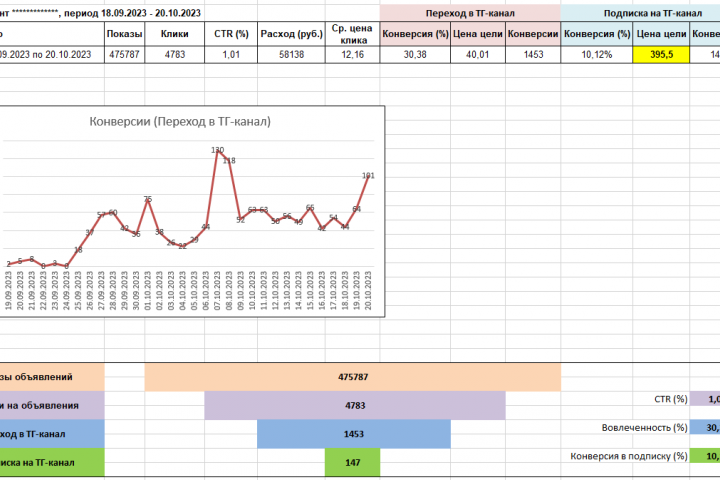This screenshot has height=480, width=720.
Task: Click the 130 peak data point on chart
Action: [x=217, y=150]
